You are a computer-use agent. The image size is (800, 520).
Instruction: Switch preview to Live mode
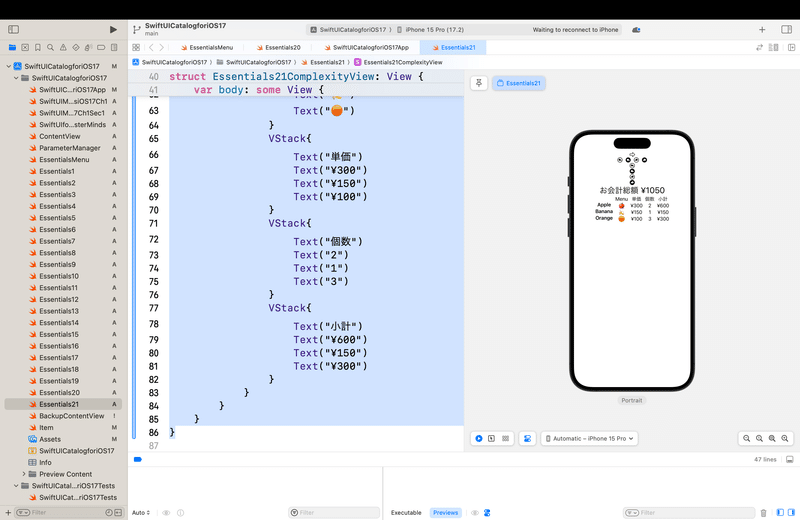click(479, 438)
